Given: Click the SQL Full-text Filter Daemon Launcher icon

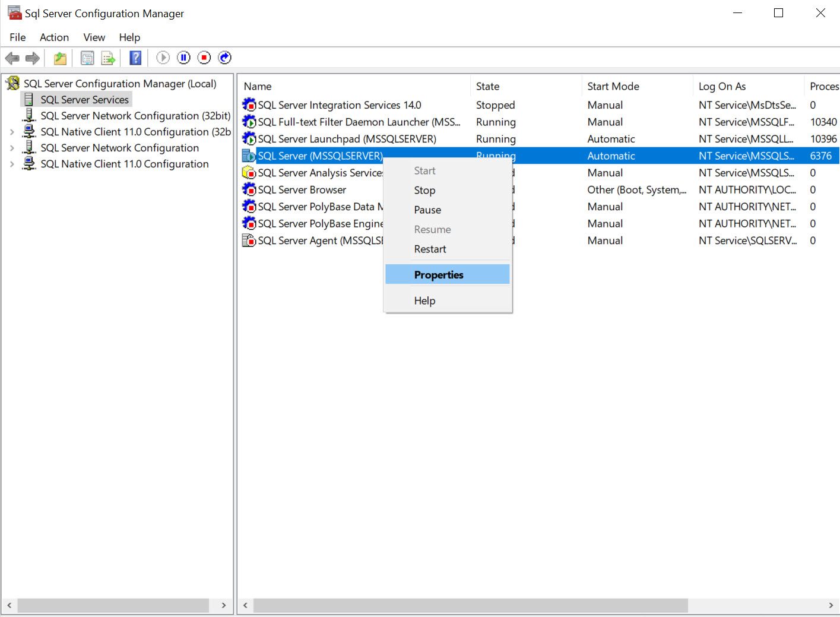Looking at the screenshot, I should pyautogui.click(x=249, y=122).
